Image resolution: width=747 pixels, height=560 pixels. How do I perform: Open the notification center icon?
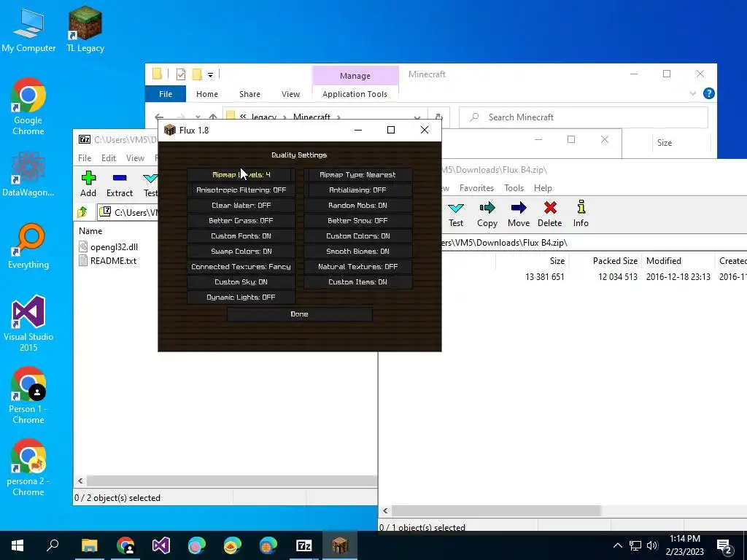[725, 545]
